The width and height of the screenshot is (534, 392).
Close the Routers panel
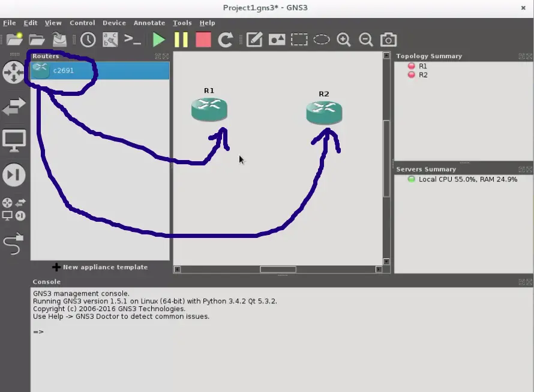click(166, 56)
